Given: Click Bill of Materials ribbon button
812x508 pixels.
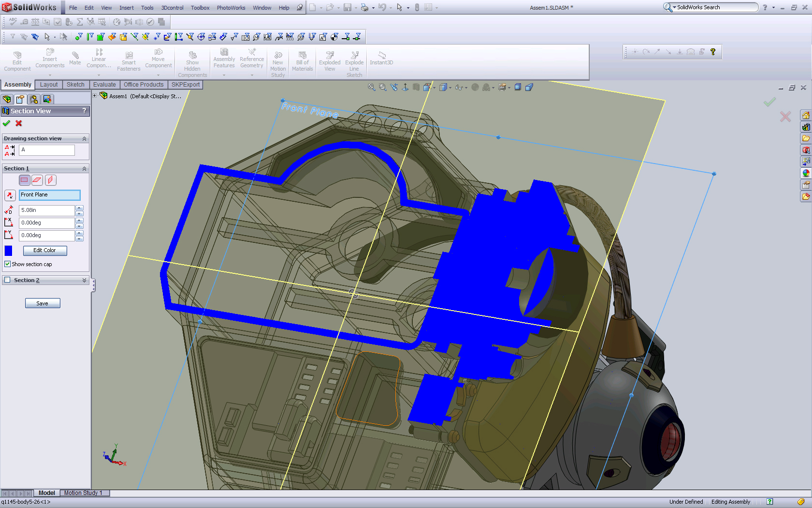Looking at the screenshot, I should tap(303, 61).
